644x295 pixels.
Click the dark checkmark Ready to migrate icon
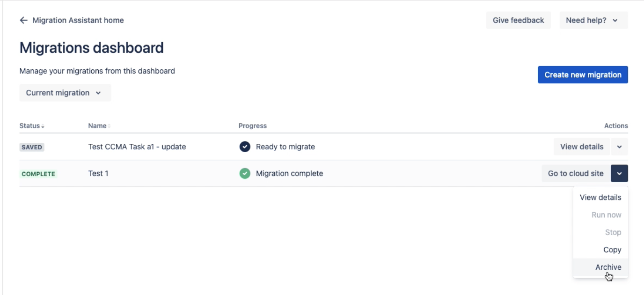246,146
